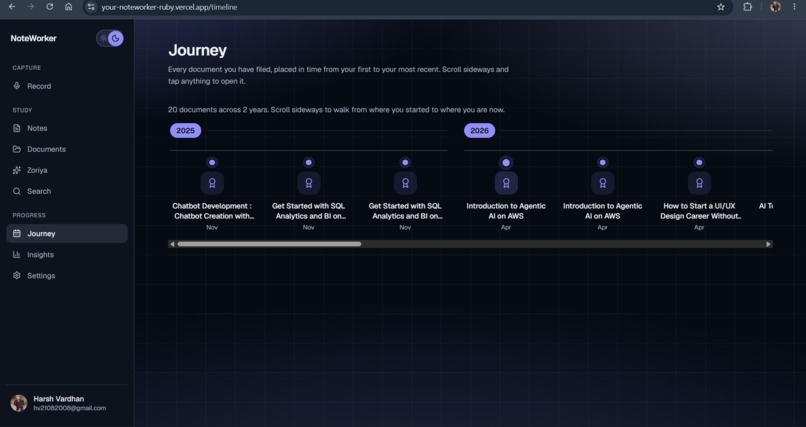Image resolution: width=806 pixels, height=427 pixels.
Task: Open the browser three-dot menu
Action: coord(794,7)
